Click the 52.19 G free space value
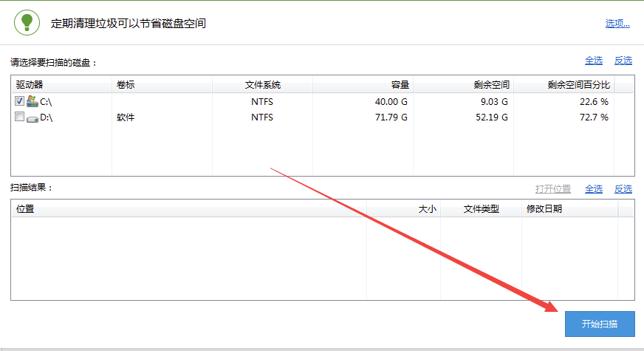This screenshot has height=351, width=644. (492, 117)
